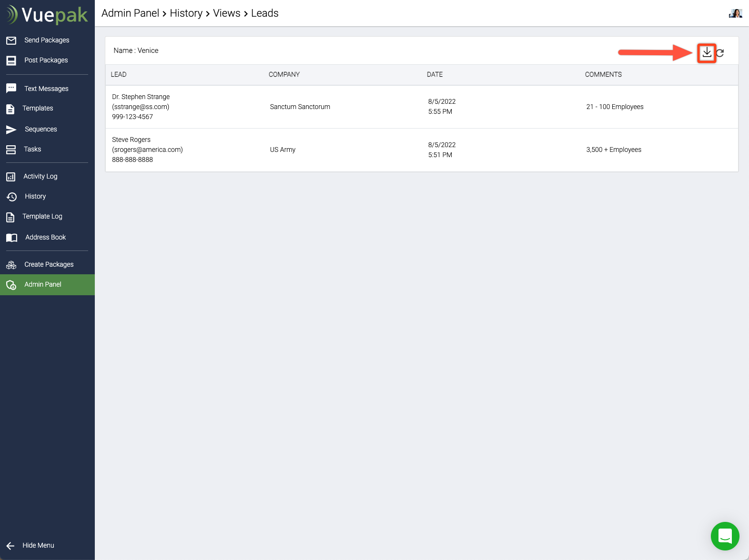749x560 pixels.
Task: Click the Create Packages boxes icon
Action: 11,265
